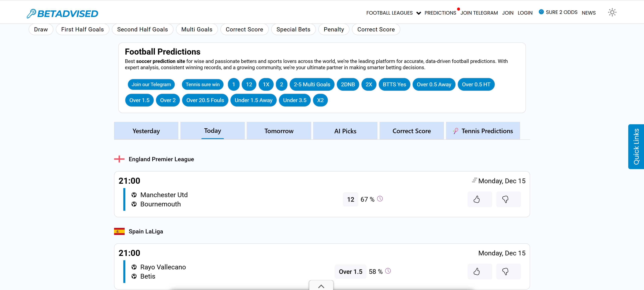Click the stats icon beside Monday, Dec 15
The image size is (644, 290).
(x=474, y=180)
